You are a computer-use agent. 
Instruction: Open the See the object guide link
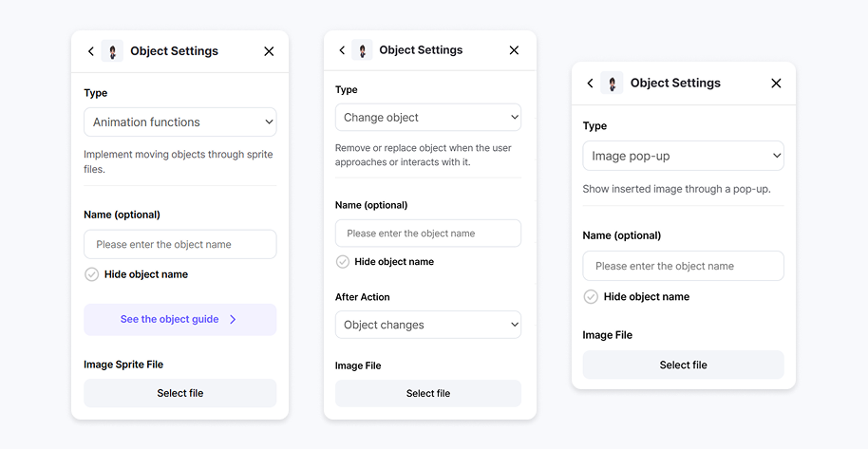[x=179, y=320]
